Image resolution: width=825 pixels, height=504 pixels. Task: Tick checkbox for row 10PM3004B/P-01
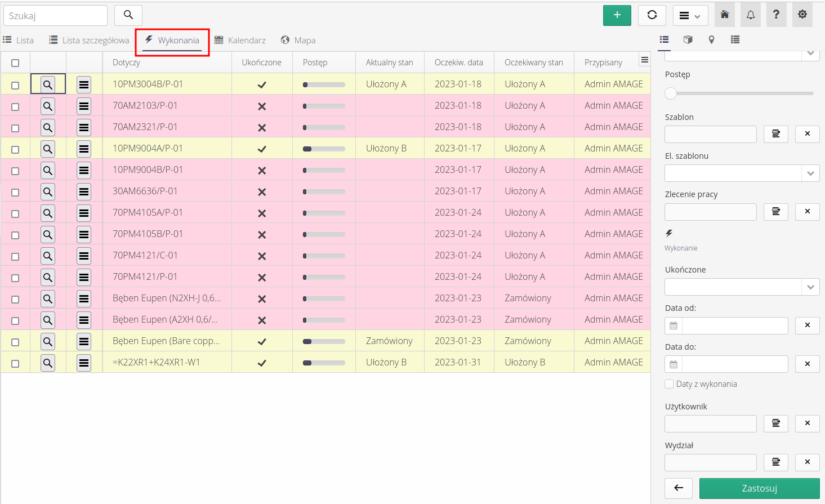point(15,85)
